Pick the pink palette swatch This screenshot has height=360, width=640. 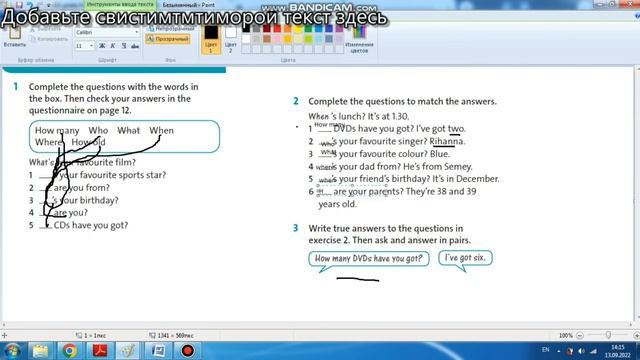pyautogui.click(x=277, y=39)
